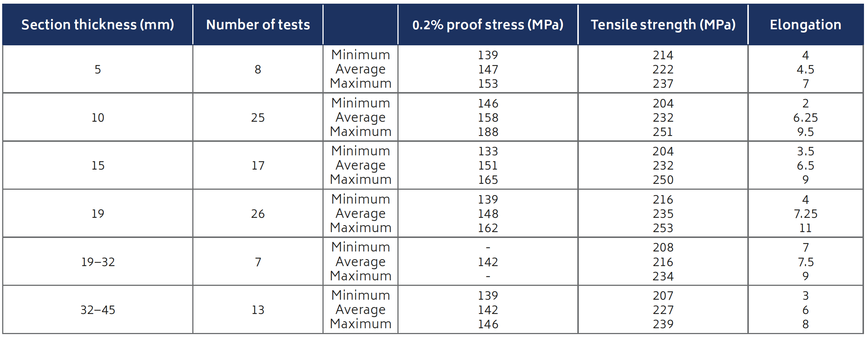868x337 pixels.
Task: Select the elongation value 9.5
Action: [805, 132]
